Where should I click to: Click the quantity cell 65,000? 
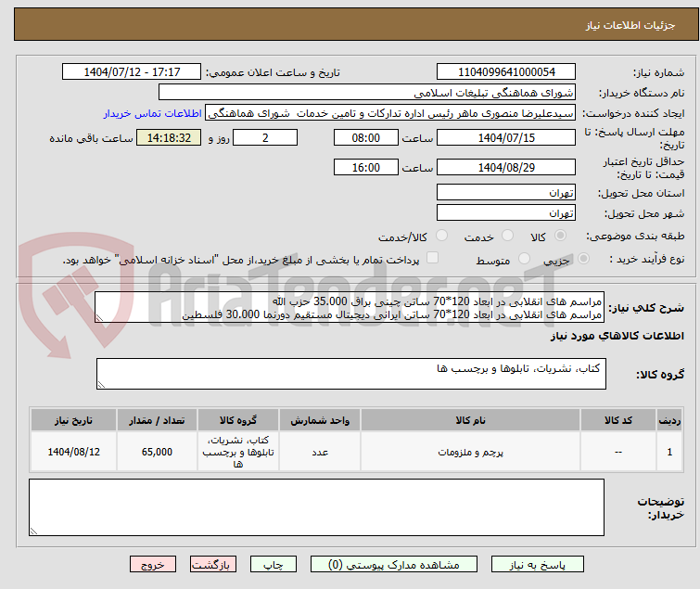(157, 452)
